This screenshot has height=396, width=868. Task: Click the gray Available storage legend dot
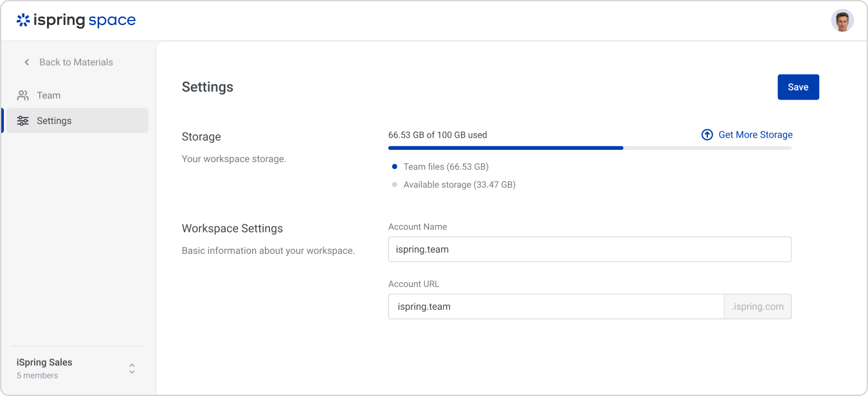tap(395, 184)
